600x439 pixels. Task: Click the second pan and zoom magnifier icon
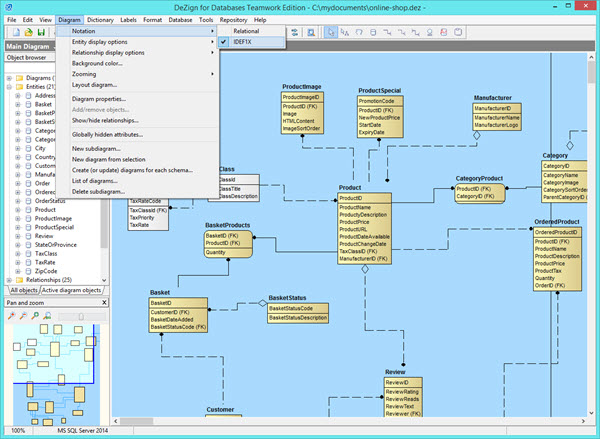23,316
